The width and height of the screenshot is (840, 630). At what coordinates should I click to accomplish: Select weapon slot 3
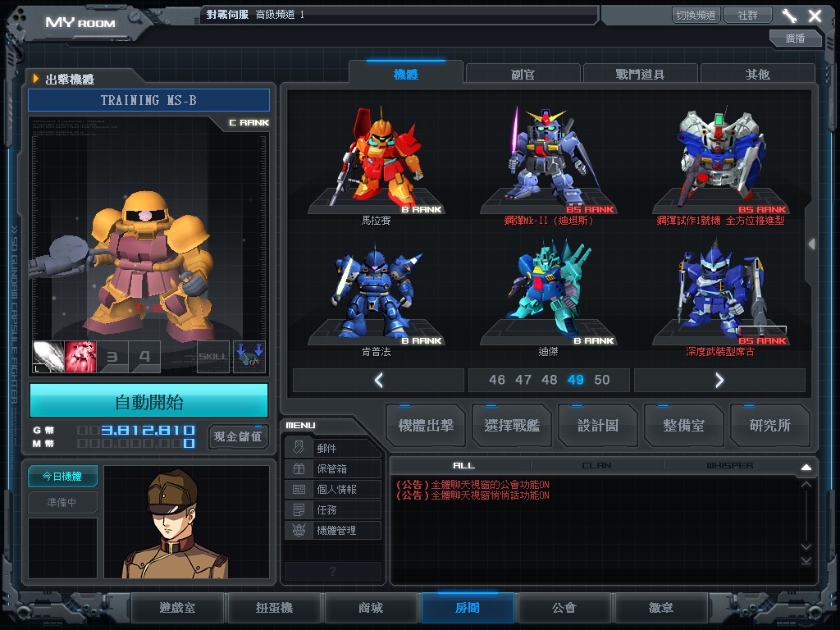coord(112,357)
